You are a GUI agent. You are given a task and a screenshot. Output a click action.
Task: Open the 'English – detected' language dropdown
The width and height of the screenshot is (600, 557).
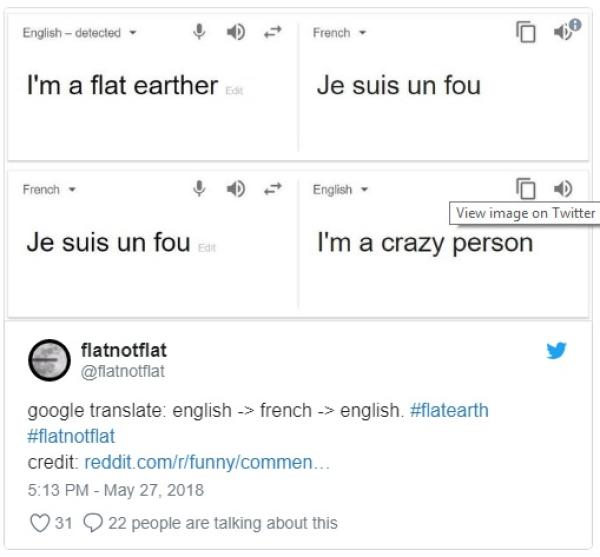click(x=80, y=33)
